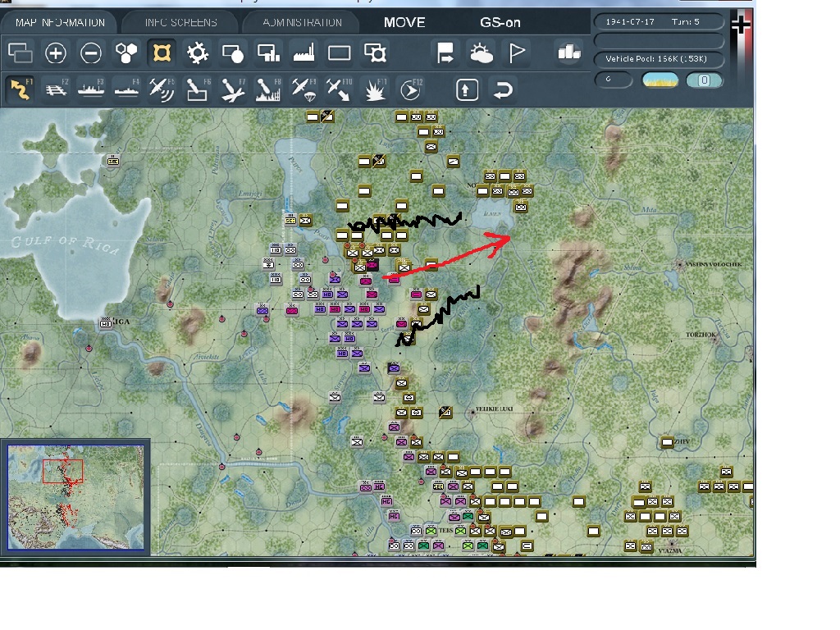
Task: Click the MOVE mode label
Action: pyautogui.click(x=404, y=22)
